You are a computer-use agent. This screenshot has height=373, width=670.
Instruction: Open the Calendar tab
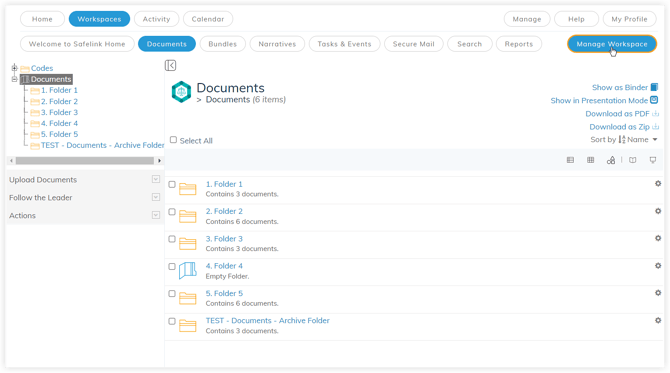click(208, 19)
